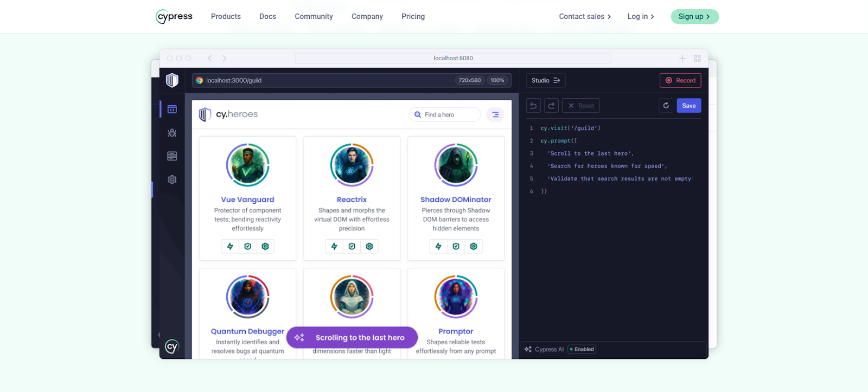This screenshot has height=392, width=868.
Task: Select code line 'Search for heroes known for speed'
Action: tap(608, 166)
